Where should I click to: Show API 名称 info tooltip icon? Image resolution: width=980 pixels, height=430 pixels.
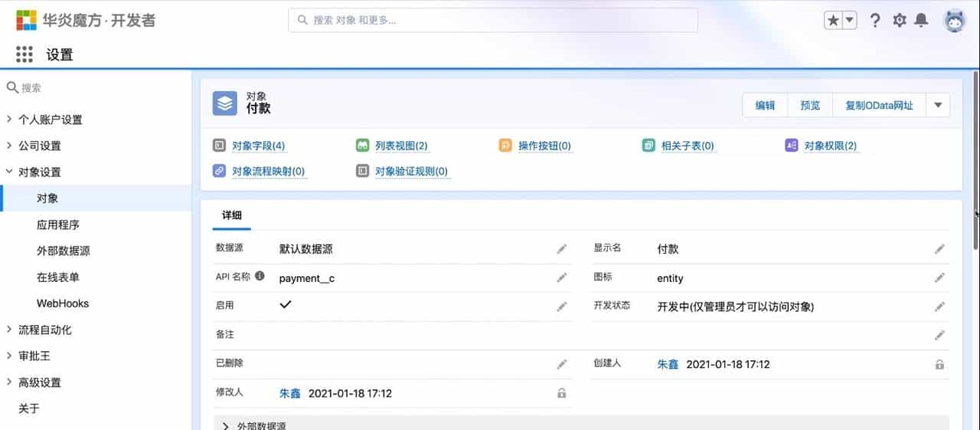tap(260, 276)
